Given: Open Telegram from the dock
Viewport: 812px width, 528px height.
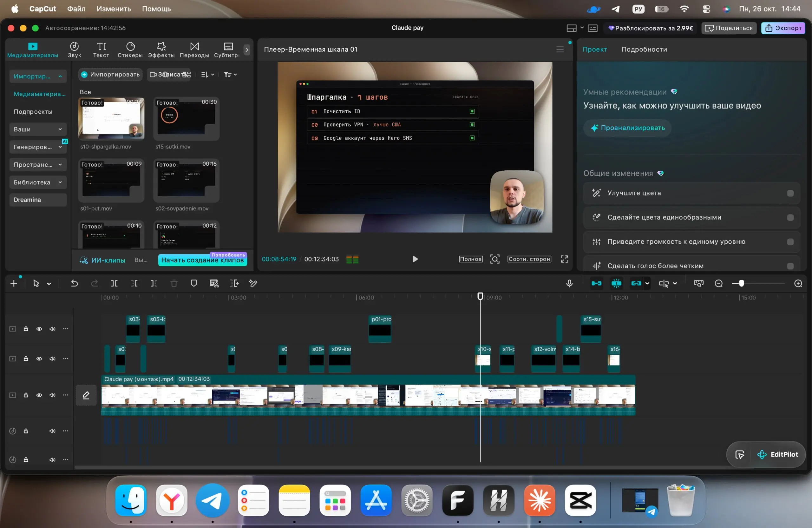Looking at the screenshot, I should coord(212,500).
